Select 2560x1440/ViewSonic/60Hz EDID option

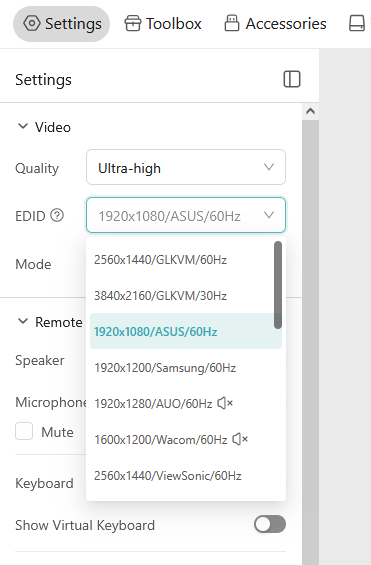click(x=186, y=476)
